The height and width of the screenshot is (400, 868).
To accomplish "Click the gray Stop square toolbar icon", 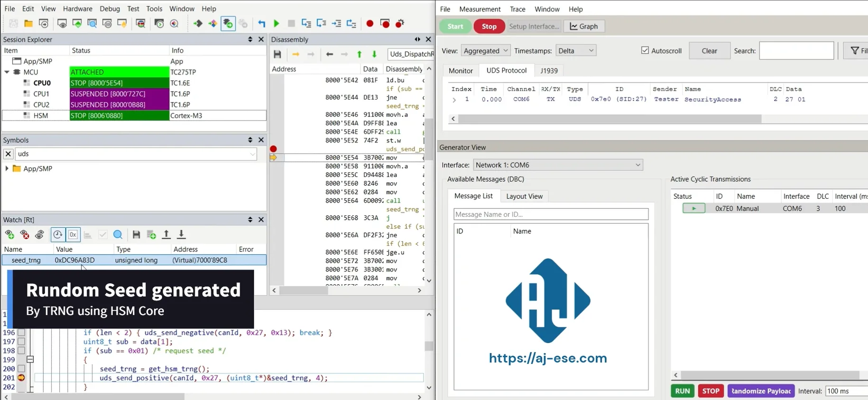I will point(291,24).
